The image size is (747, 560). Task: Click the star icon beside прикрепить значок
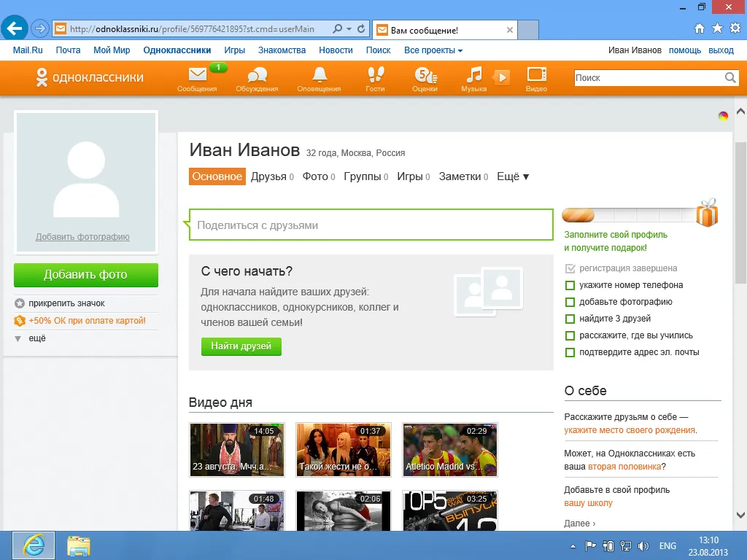pos(20,303)
